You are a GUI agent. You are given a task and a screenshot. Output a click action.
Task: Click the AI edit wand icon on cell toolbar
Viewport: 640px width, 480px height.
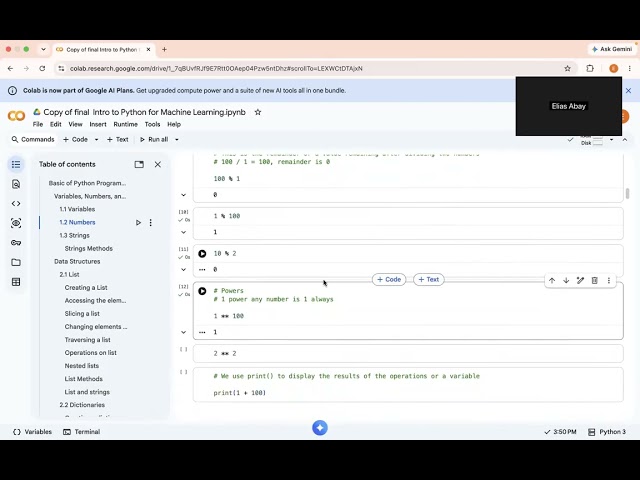click(580, 280)
